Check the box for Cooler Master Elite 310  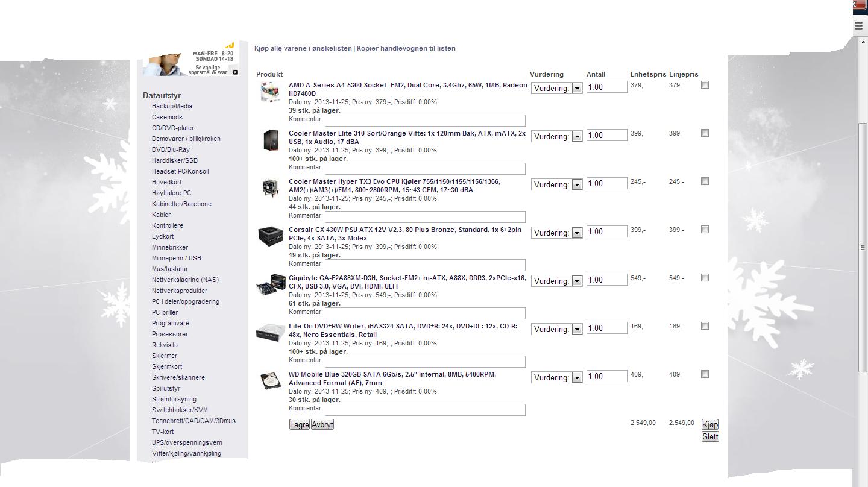(x=705, y=133)
